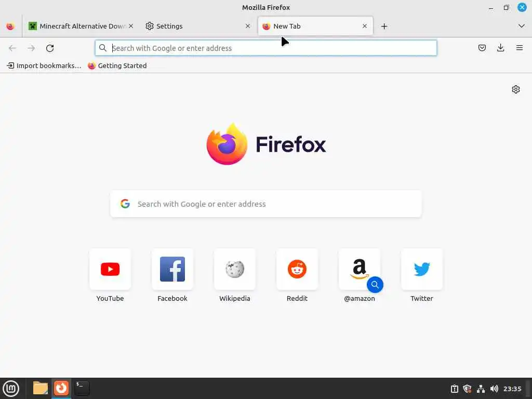Switch to Minecraft Alternative Download tab

pyautogui.click(x=81, y=26)
